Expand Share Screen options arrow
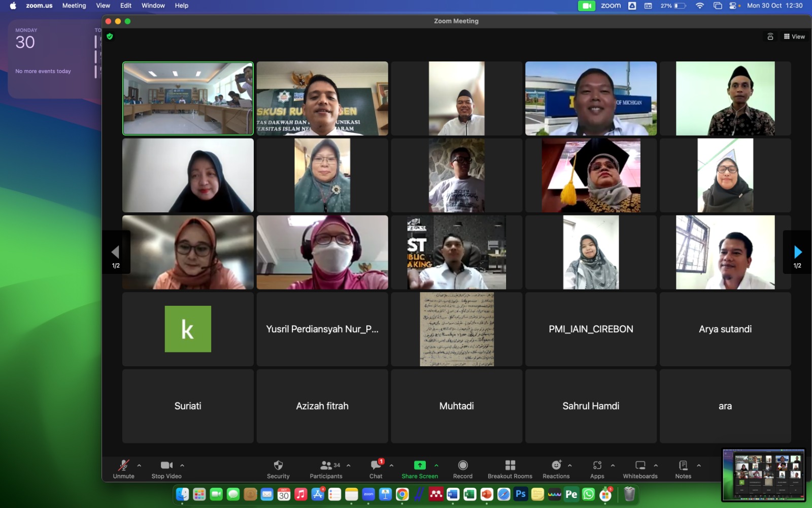812x508 pixels. pos(436,465)
